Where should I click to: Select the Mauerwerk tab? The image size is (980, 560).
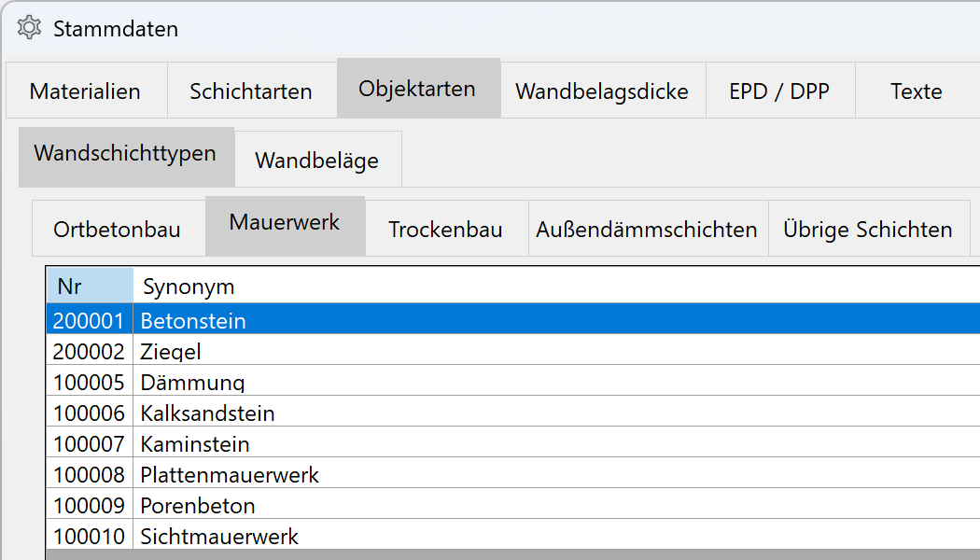[x=285, y=223]
